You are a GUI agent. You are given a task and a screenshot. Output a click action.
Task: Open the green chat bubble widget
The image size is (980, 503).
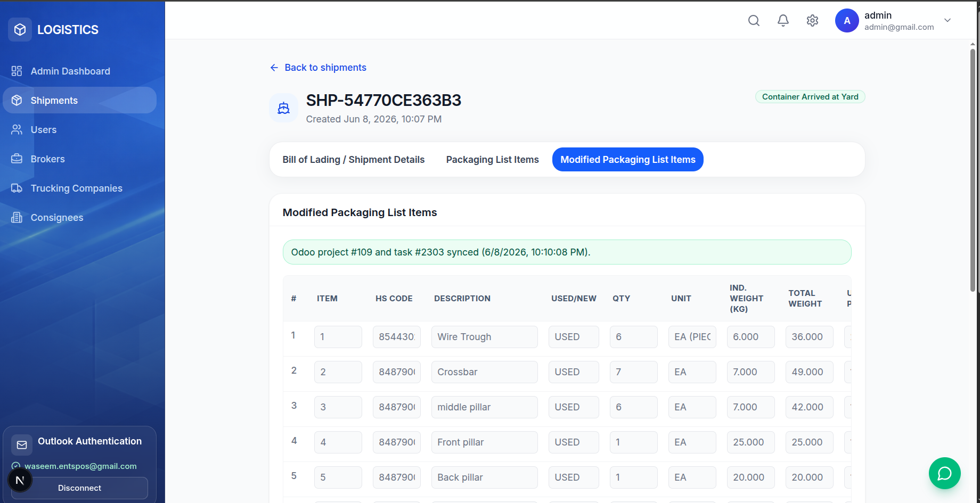pos(944,473)
